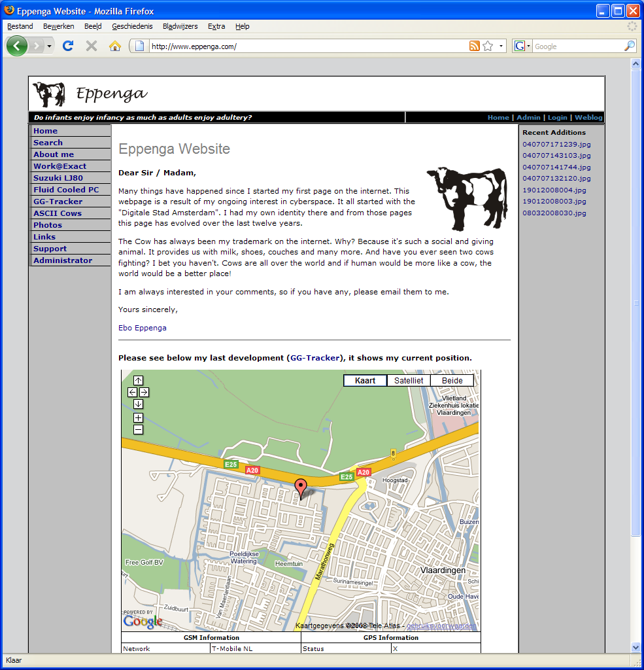Open the Photos sidebar page
This screenshot has height=670, width=644.
(48, 225)
